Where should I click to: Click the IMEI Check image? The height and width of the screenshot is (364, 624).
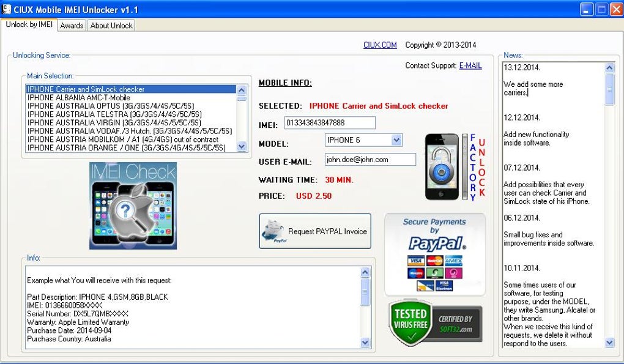pos(133,206)
